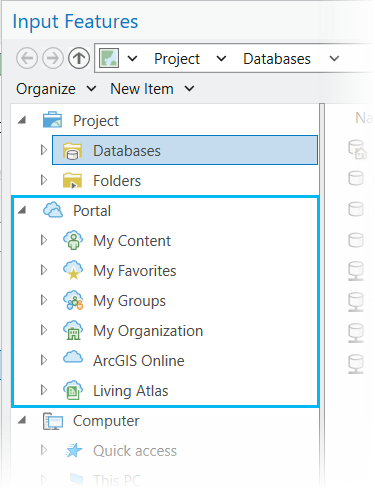Select the Computer tree label
This screenshot has height=489, width=375.
pyautogui.click(x=106, y=421)
